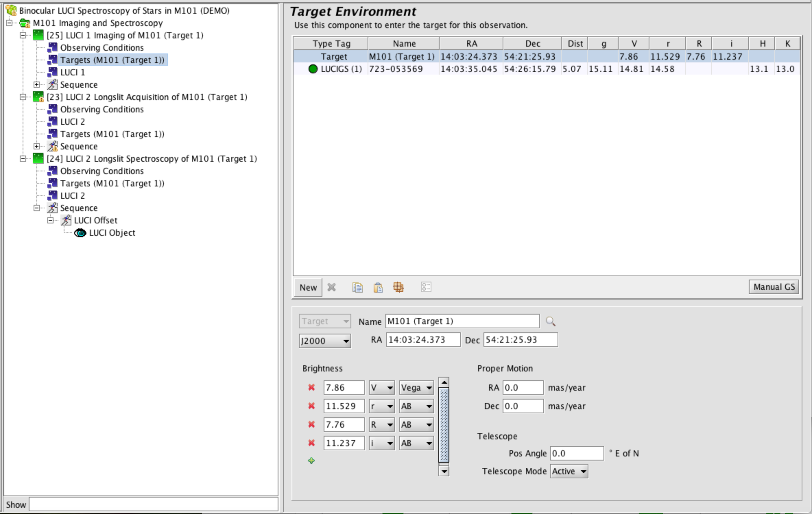Screen dimensions: 812x514
Task: Click the Pos Angle input field
Action: click(577, 453)
